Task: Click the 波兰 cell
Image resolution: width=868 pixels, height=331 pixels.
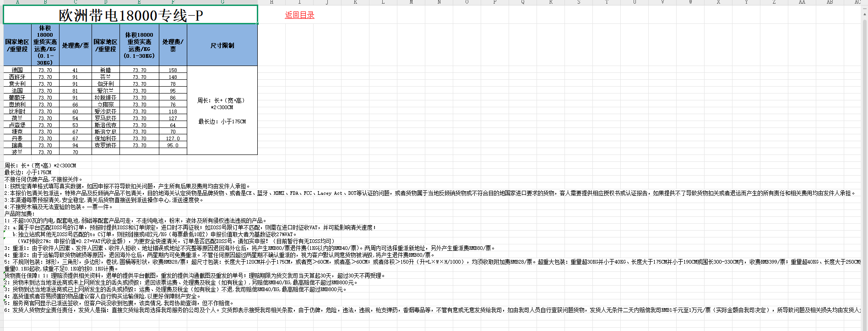Action: pyautogui.click(x=17, y=152)
